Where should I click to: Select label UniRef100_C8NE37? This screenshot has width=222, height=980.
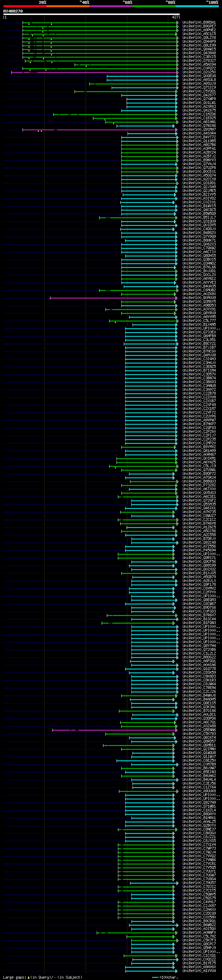coord(199,829)
